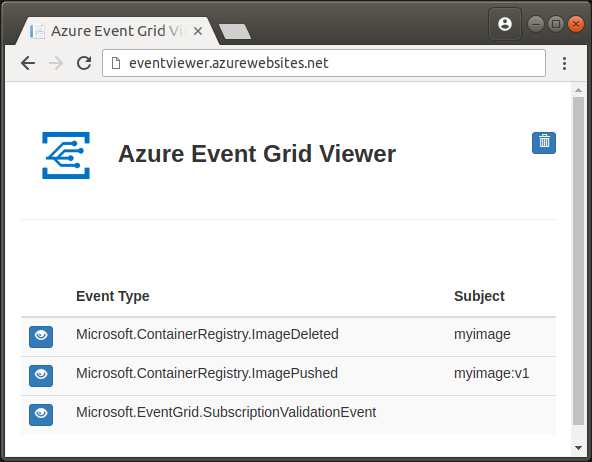Image resolution: width=592 pixels, height=462 pixels.
Task: Click Microsoft.ContainerRegistry.ImageDeleted text
Action: [207, 334]
